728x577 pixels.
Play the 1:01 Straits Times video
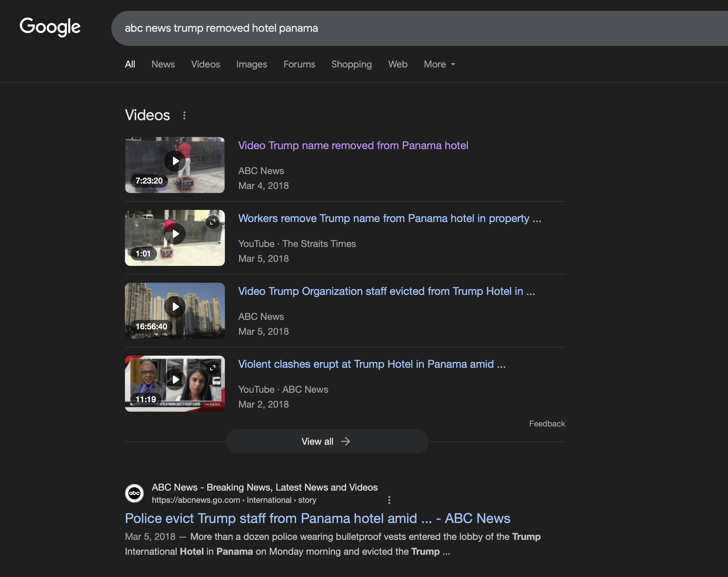tap(175, 234)
